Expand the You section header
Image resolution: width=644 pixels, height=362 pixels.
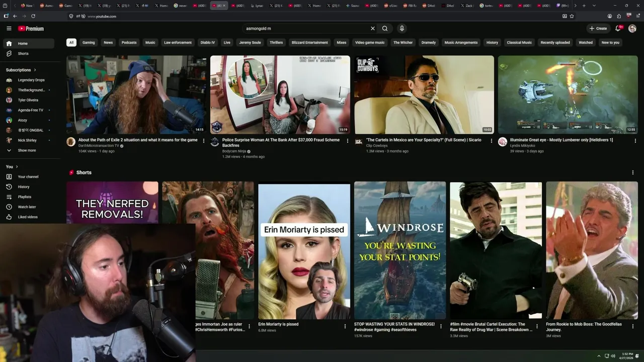click(x=12, y=166)
